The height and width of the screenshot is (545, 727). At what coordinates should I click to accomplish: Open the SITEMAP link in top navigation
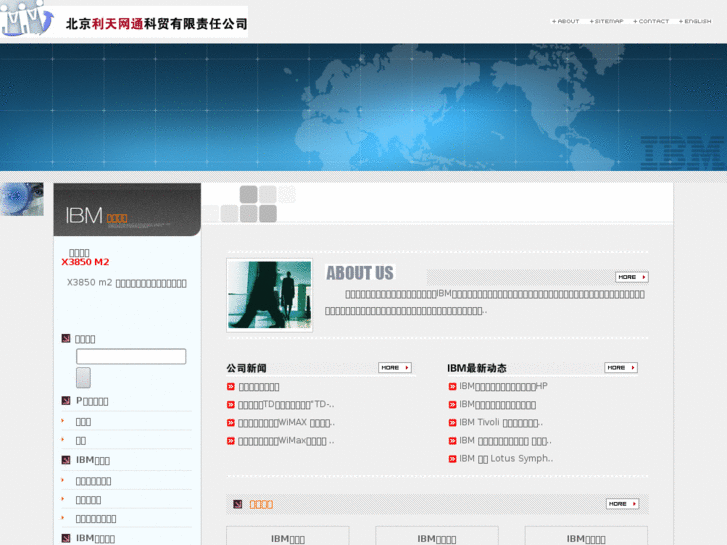[x=606, y=21]
